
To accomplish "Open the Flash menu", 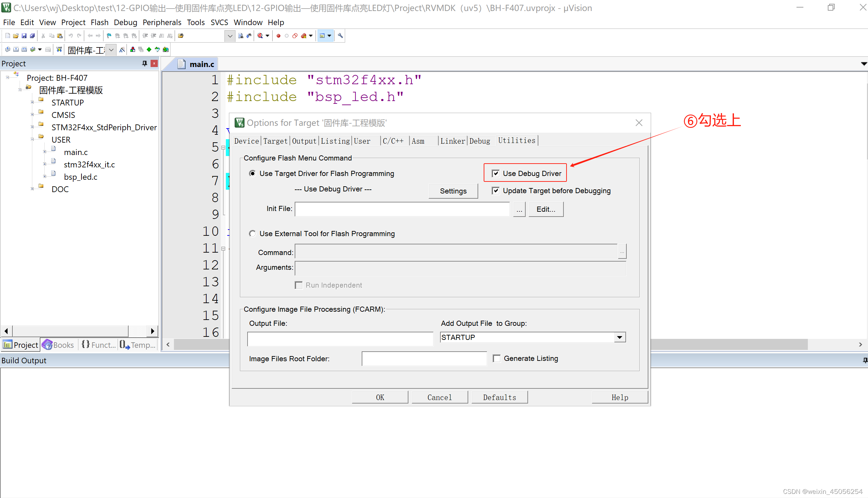I will [x=99, y=22].
